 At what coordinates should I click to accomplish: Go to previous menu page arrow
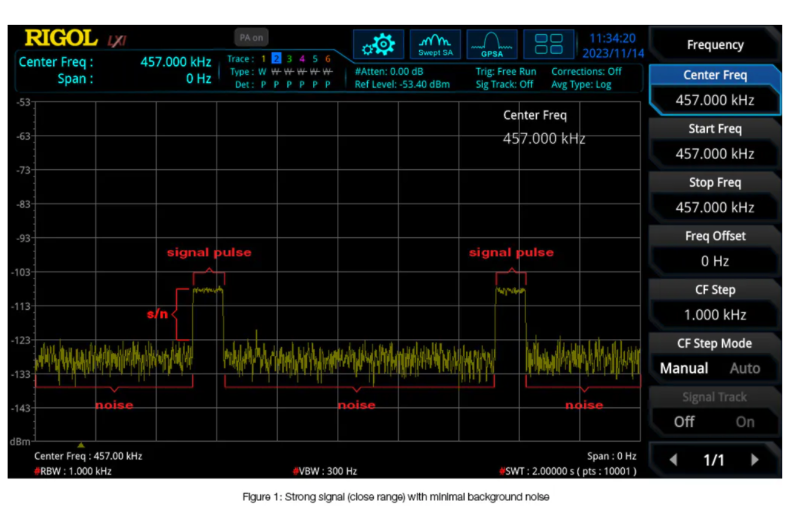(x=673, y=460)
